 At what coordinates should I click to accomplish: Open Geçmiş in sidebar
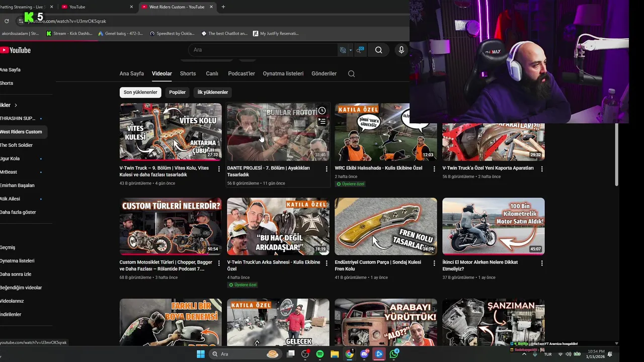coord(8,247)
